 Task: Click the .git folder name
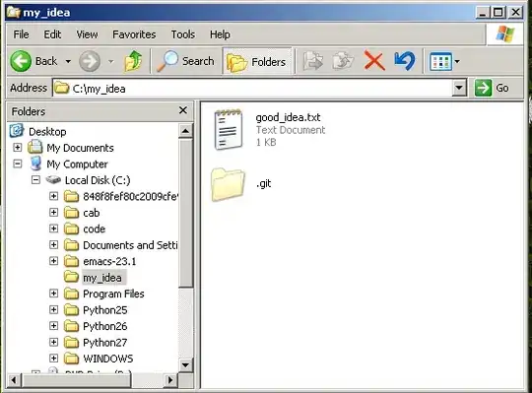click(264, 183)
